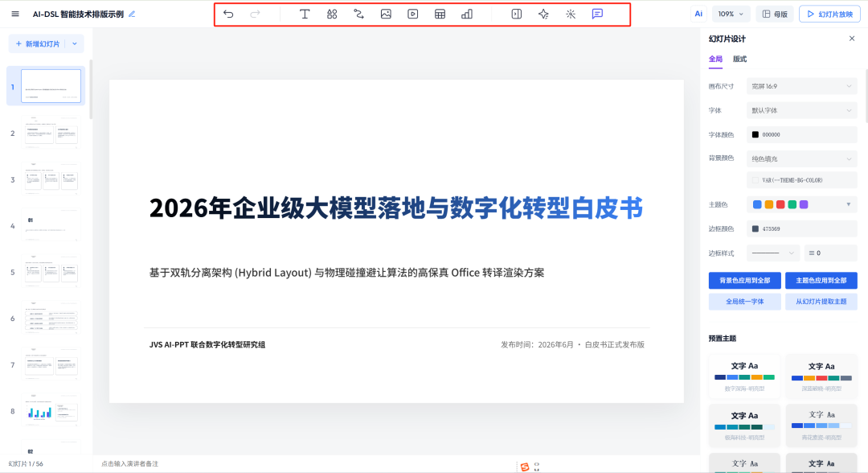Select slide 8 thumbnail with bar chart
This screenshot has width=868, height=473.
tap(51, 410)
